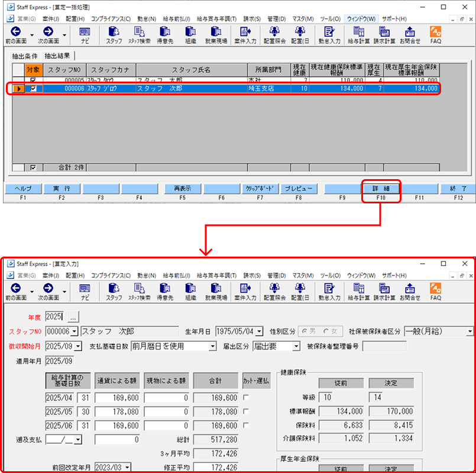476x473 pixels.
Task: Open スタッフ icon in 算定一括処理 toolbar
Action: point(114,32)
